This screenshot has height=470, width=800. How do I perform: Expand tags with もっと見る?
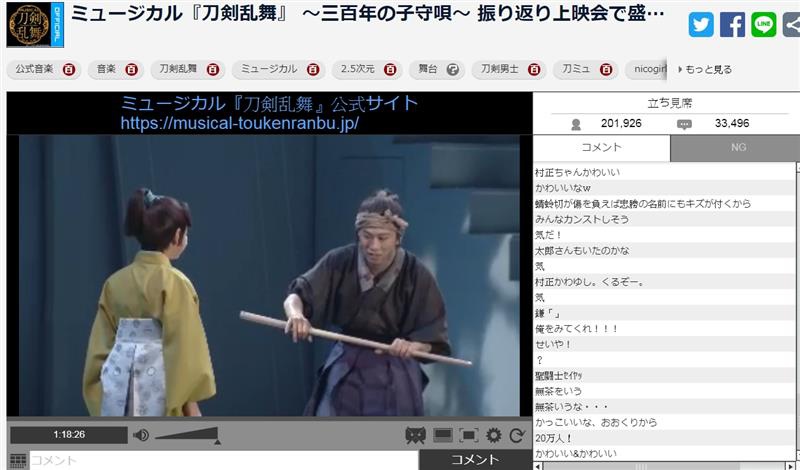706,69
